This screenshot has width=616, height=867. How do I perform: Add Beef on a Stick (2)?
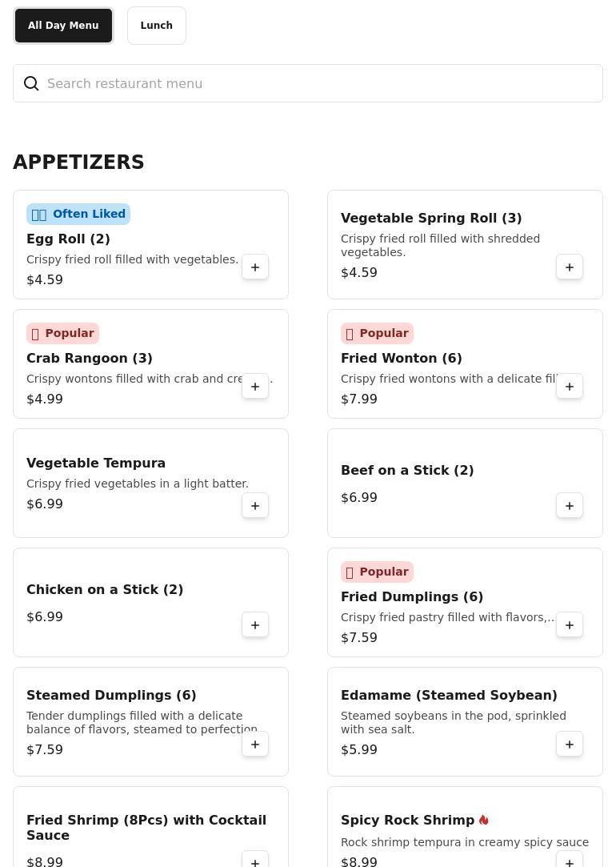click(x=569, y=505)
